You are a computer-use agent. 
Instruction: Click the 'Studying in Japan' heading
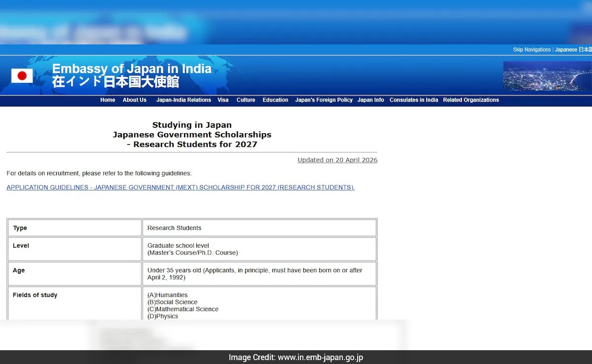click(192, 125)
